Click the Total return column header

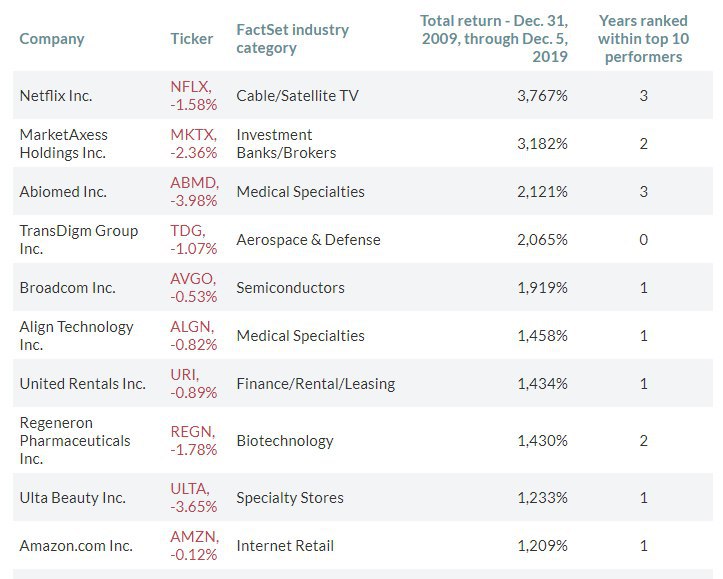coord(494,39)
